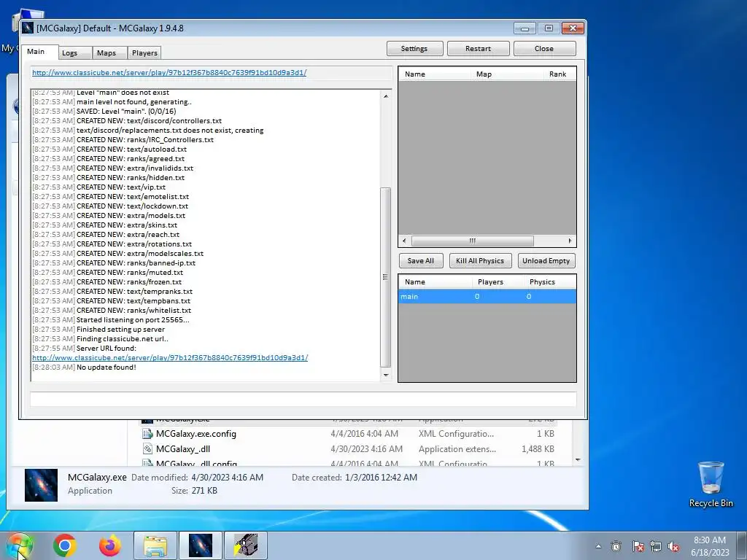The width and height of the screenshot is (747, 560).
Task: Open the classicube server URL at the top
Action: pyautogui.click(x=169, y=72)
